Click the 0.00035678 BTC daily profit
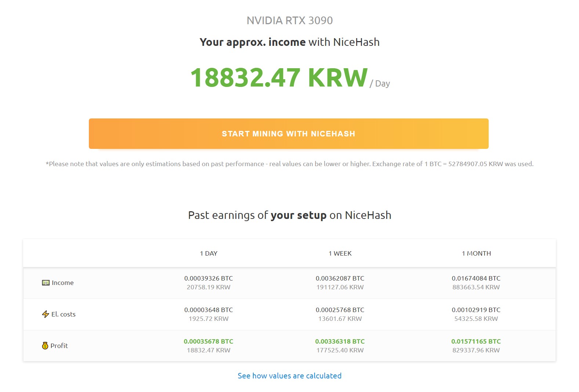The image size is (579, 392). tap(209, 341)
